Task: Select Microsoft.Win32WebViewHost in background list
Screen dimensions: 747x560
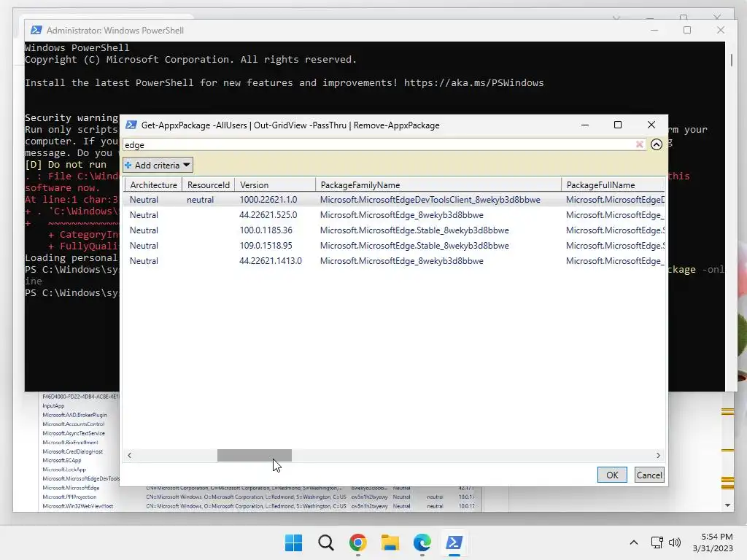Action: click(77, 506)
